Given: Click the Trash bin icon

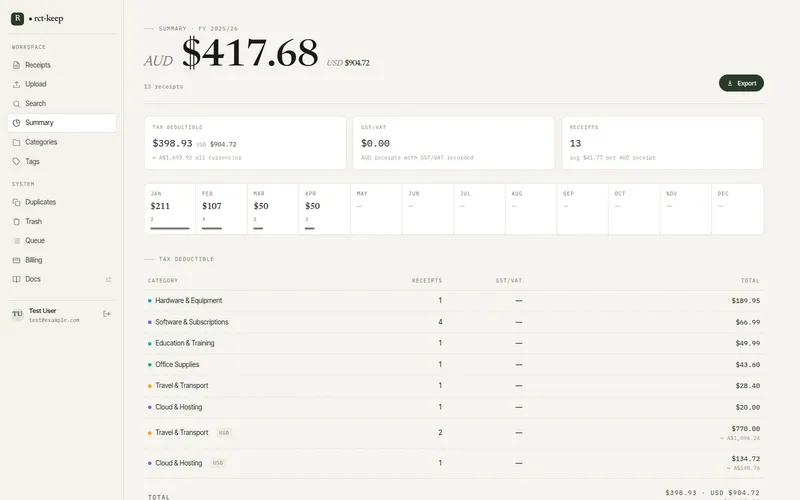Looking at the screenshot, I should 16,221.
